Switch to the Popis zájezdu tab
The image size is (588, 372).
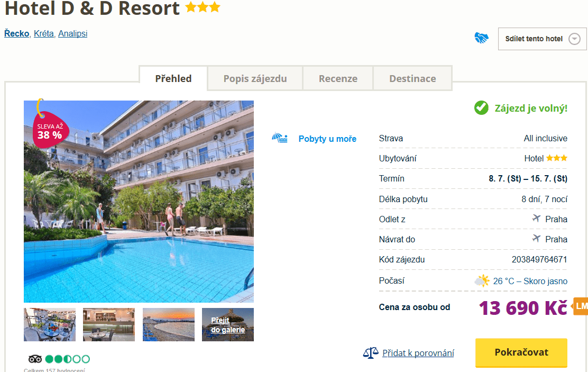pos(255,78)
